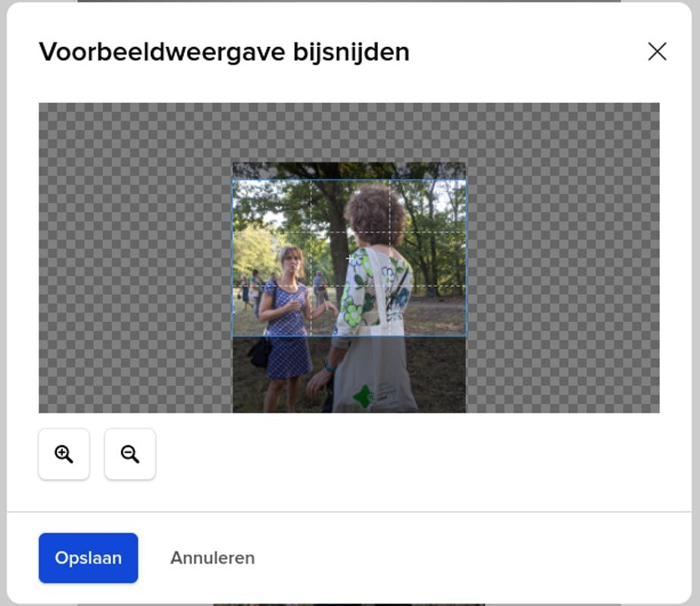Image resolution: width=700 pixels, height=606 pixels.
Task: Click the crop selection's top-left corner
Action: [x=233, y=180]
